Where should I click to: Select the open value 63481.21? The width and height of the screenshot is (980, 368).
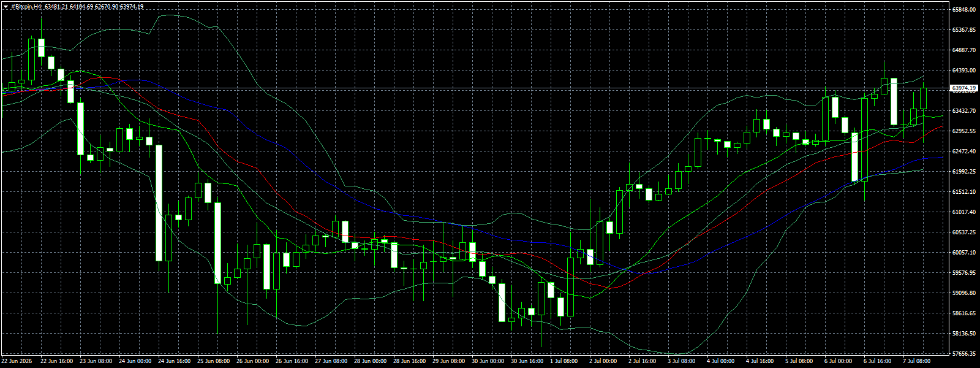[x=56, y=7]
